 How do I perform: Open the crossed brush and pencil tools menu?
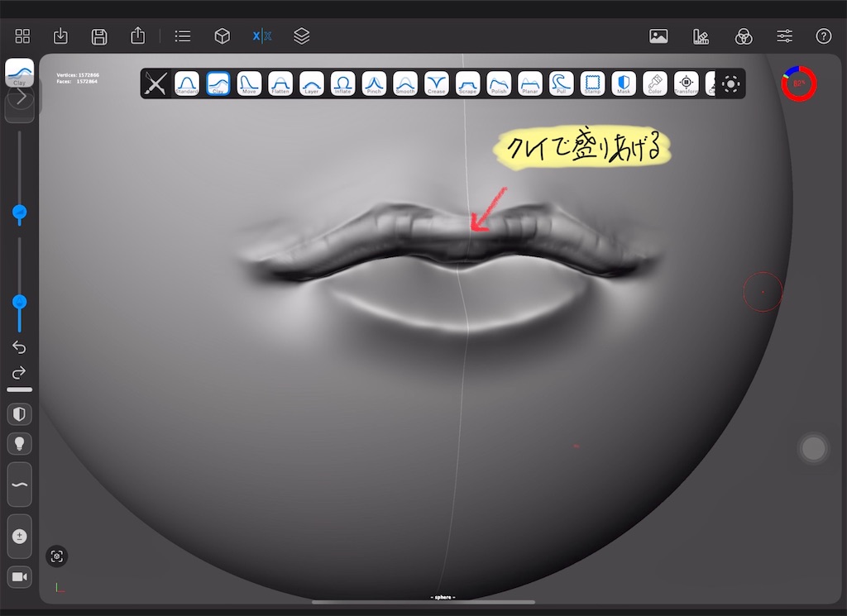156,84
